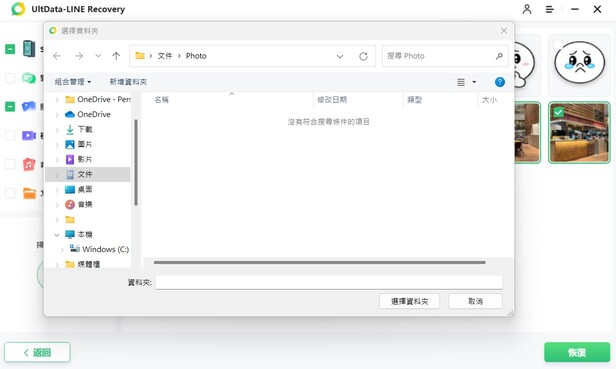Click the 選擇資料夾 button
The height and width of the screenshot is (369, 616).
click(409, 301)
